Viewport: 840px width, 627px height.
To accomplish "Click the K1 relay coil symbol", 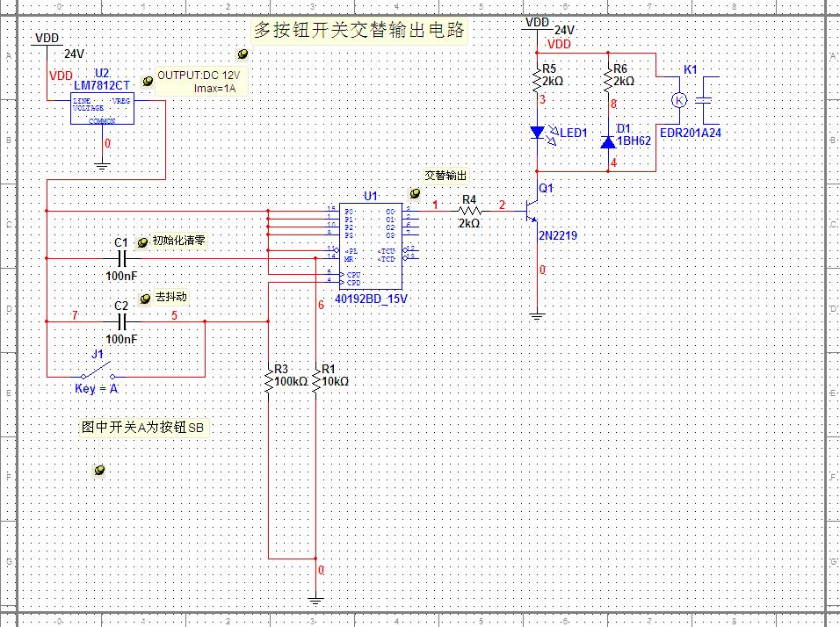I will click(678, 99).
